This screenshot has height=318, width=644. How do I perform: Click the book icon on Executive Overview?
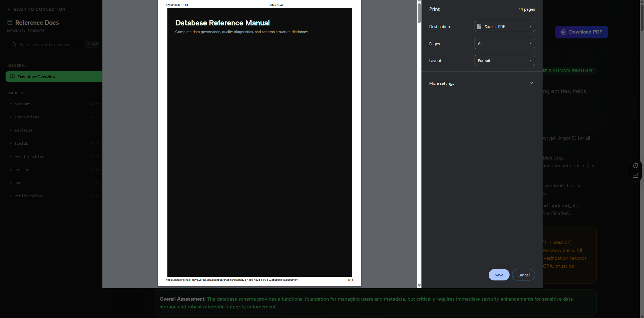(x=12, y=76)
